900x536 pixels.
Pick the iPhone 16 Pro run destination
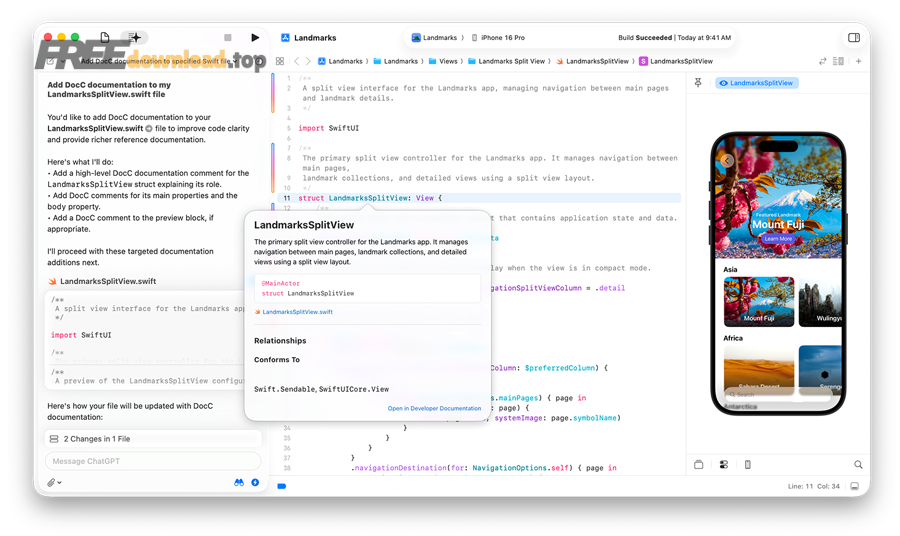(x=498, y=37)
